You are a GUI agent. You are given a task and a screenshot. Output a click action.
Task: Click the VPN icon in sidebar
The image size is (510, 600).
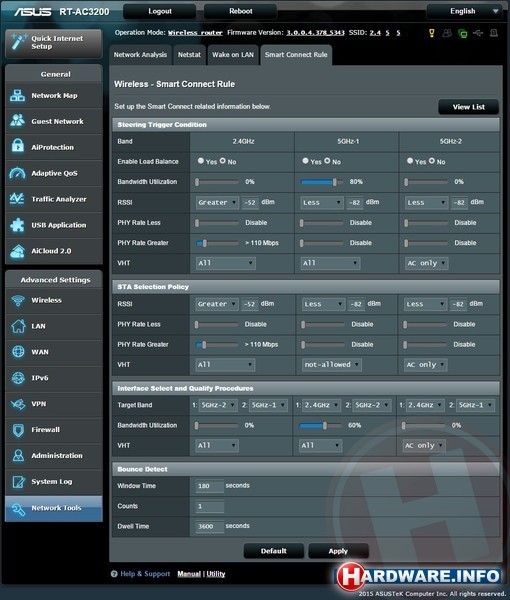pos(18,404)
